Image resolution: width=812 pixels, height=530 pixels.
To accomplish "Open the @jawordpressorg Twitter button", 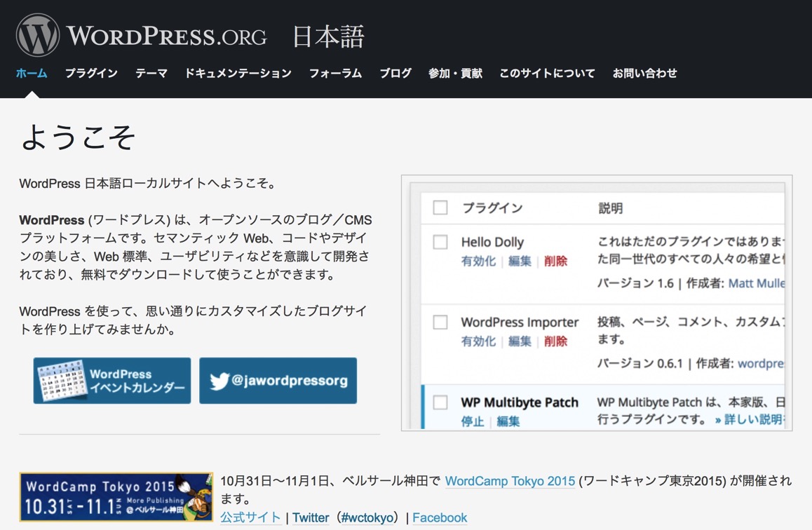I will click(x=278, y=381).
